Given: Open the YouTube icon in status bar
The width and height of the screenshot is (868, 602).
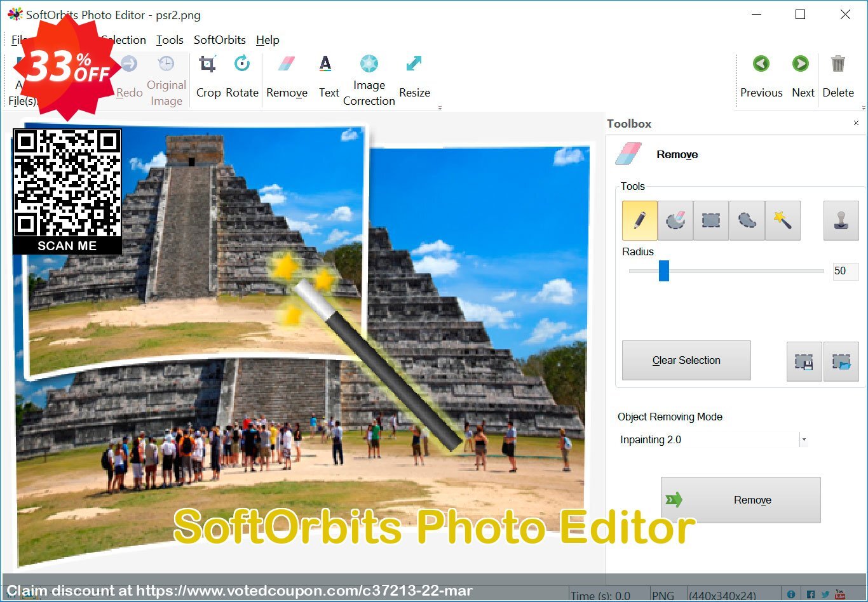Looking at the screenshot, I should (840, 595).
